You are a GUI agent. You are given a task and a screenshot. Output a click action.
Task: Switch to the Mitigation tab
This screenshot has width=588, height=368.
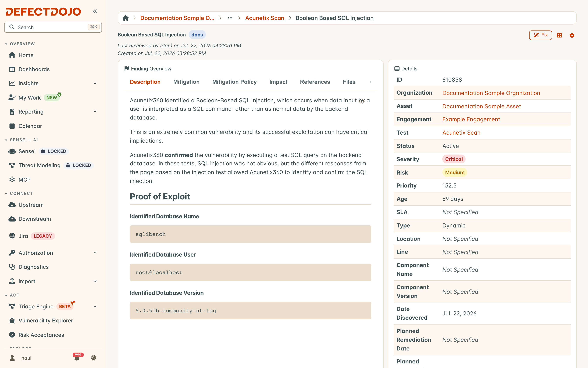pyautogui.click(x=186, y=82)
